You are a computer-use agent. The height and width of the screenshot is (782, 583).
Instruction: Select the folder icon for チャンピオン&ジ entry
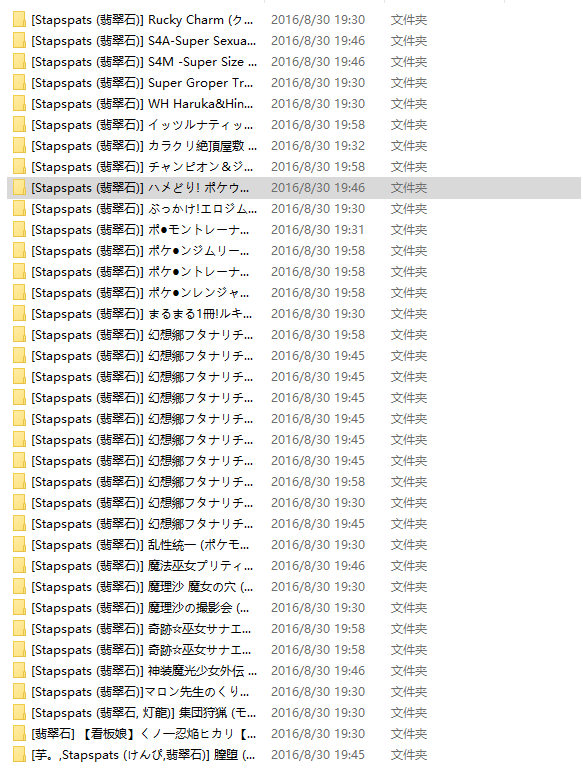coord(19,167)
